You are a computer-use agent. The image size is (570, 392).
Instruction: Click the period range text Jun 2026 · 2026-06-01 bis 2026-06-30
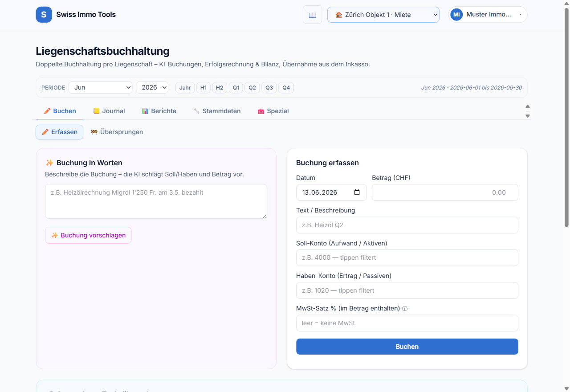point(472,88)
